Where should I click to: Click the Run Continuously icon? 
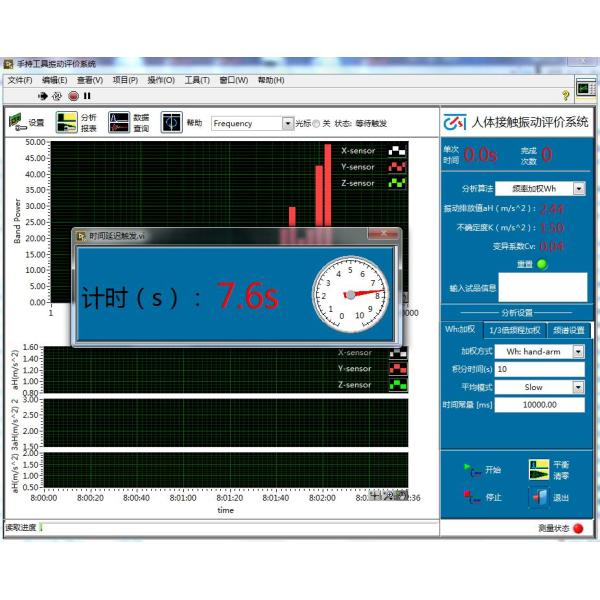click(57, 96)
